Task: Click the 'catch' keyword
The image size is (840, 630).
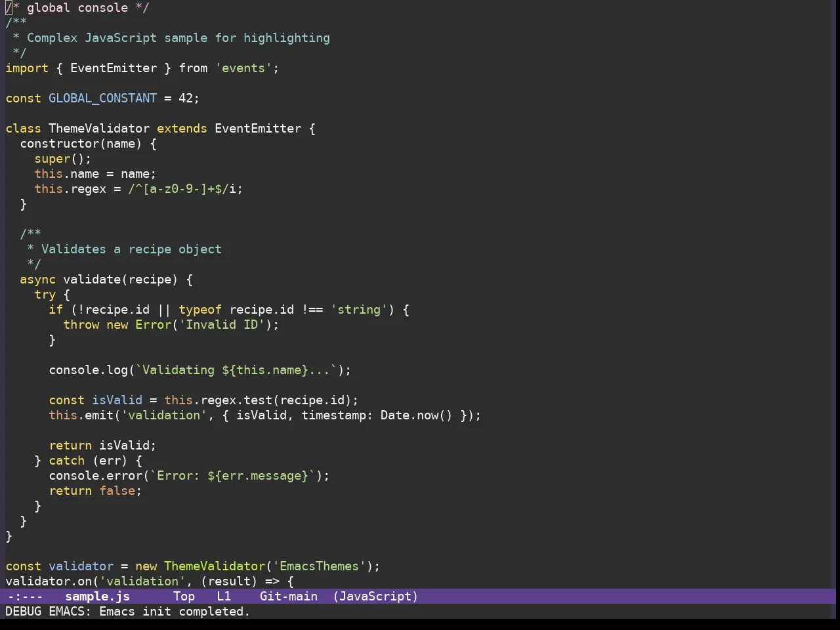Action: click(66, 461)
